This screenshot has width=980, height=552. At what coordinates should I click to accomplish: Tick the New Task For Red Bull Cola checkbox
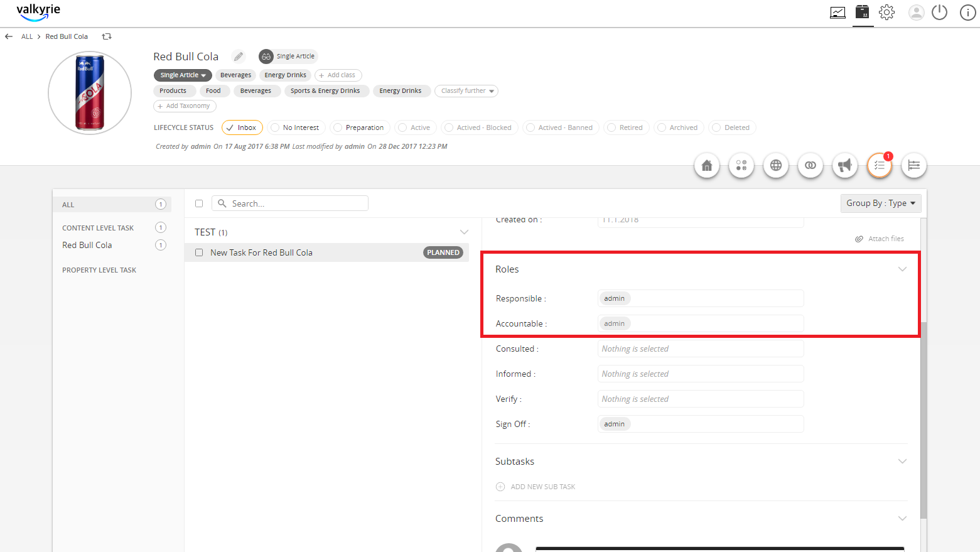[199, 252]
